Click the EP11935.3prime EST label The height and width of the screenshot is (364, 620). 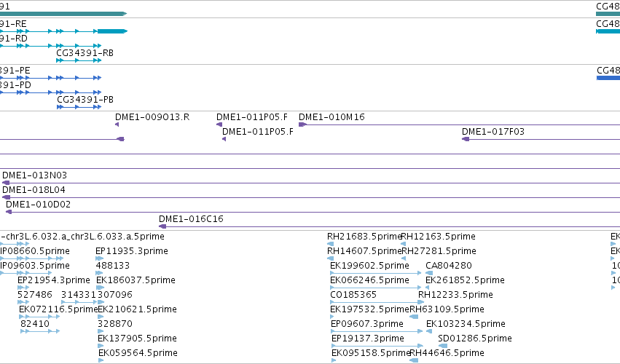click(132, 251)
